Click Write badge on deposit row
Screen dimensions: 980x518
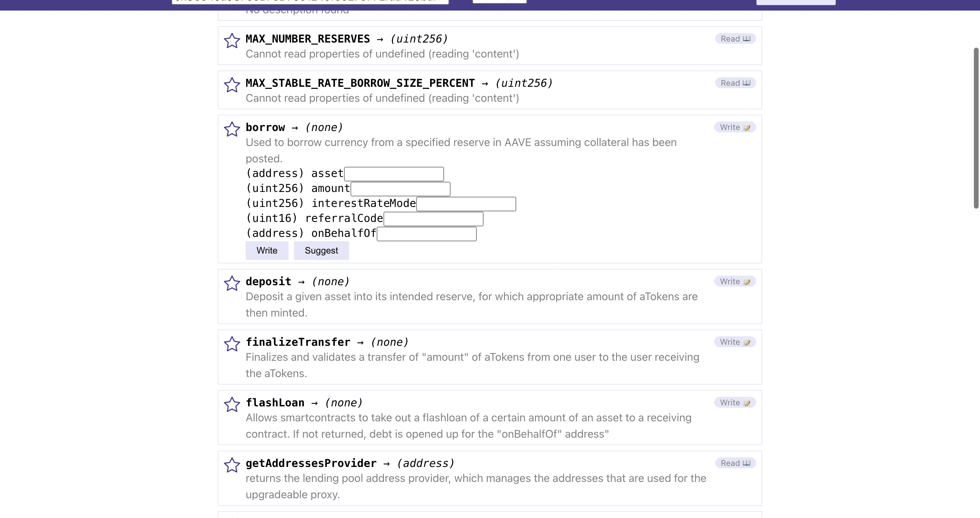pos(735,281)
